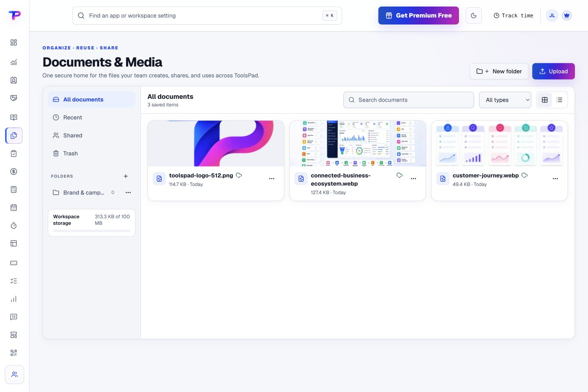Click the Find an app search bar

point(207,16)
